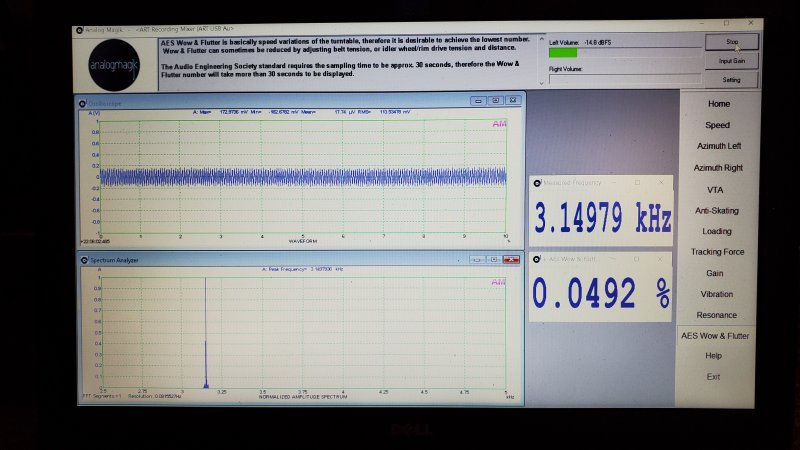Open the Anti-Skating test
The image size is (800, 450).
pos(716,210)
